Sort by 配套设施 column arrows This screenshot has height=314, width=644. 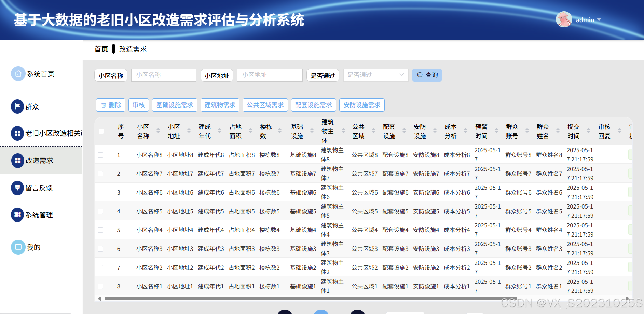pos(404,131)
